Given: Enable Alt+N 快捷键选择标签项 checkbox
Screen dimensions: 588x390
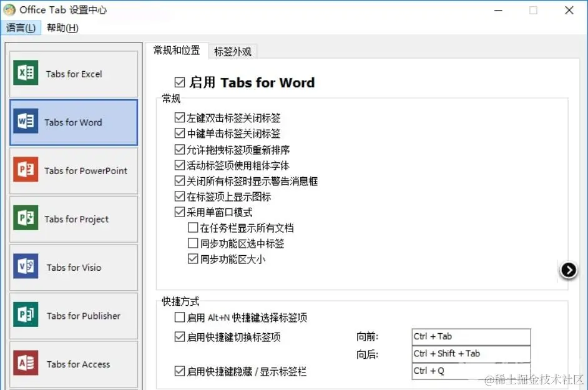Looking at the screenshot, I should 180,317.
